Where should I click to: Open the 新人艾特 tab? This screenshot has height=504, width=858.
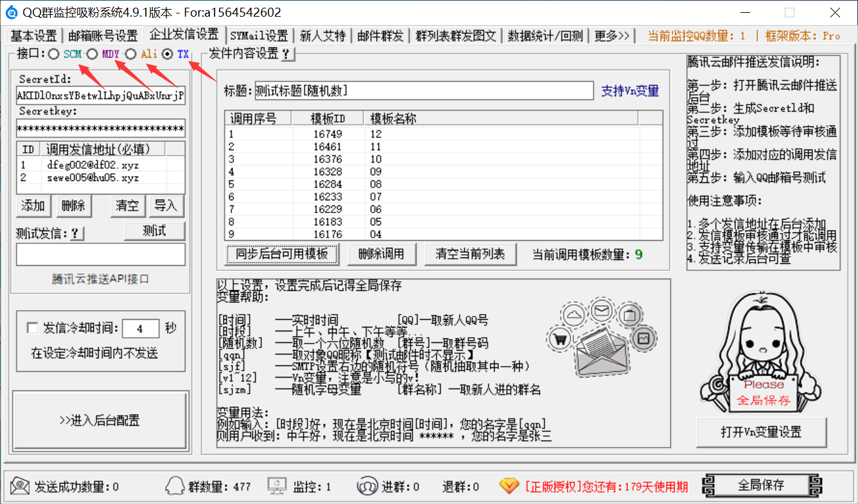click(323, 36)
